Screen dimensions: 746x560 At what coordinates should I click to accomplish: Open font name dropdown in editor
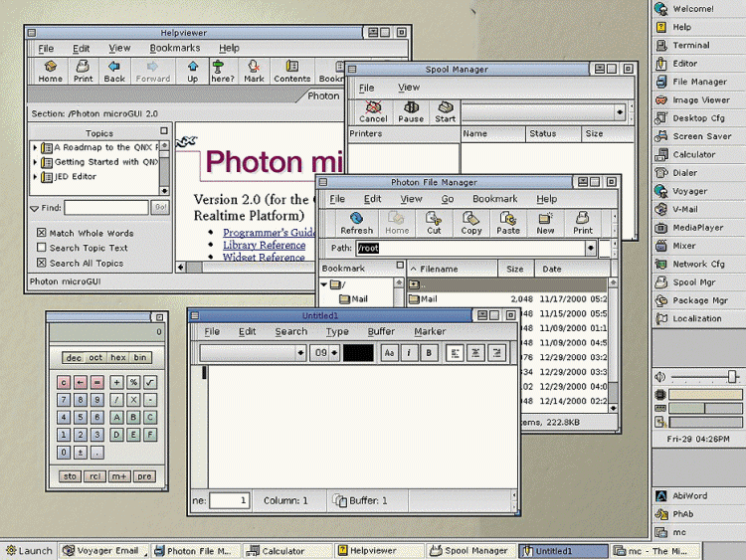(300, 353)
